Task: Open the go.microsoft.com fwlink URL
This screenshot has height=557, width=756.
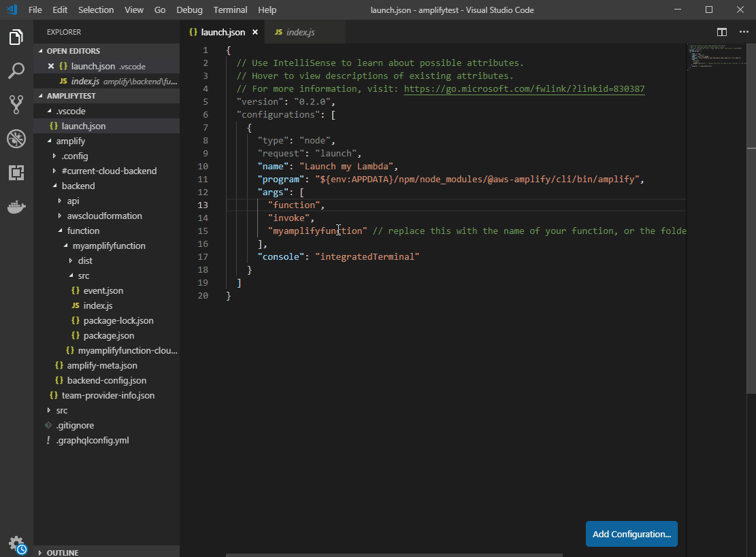Action: (524, 88)
